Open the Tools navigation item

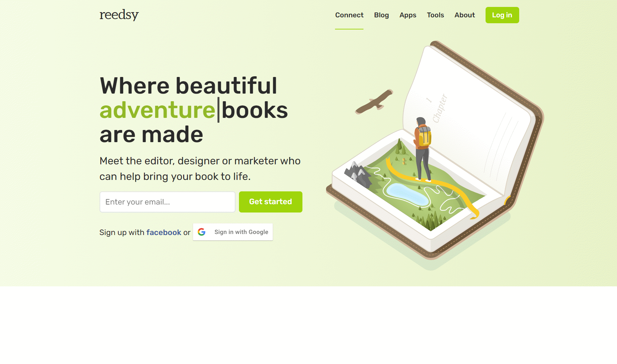pos(435,15)
